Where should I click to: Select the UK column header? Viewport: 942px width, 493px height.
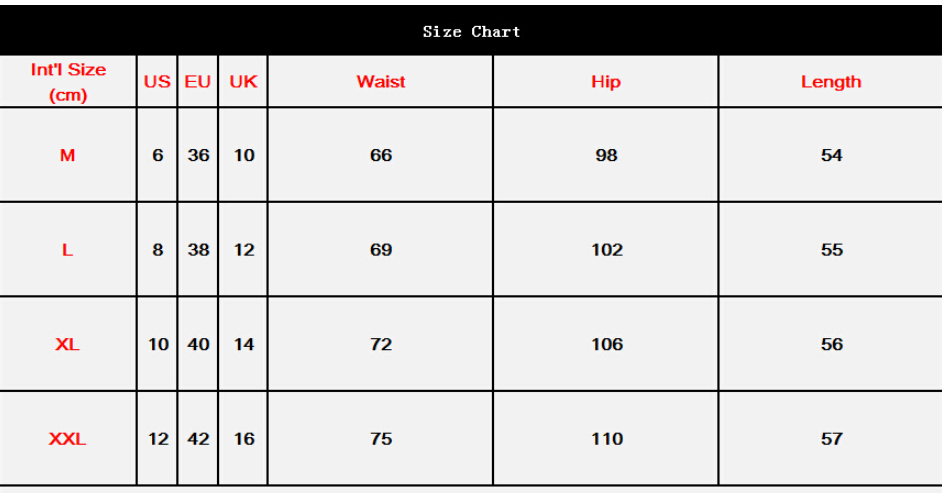point(243,82)
